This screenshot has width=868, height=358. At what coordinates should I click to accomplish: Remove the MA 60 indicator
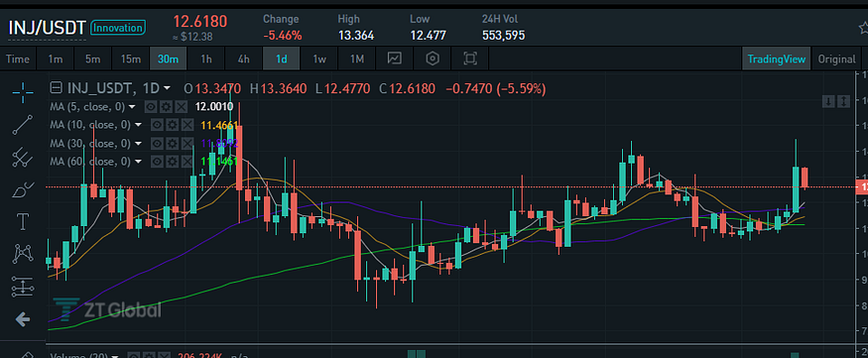tap(187, 162)
